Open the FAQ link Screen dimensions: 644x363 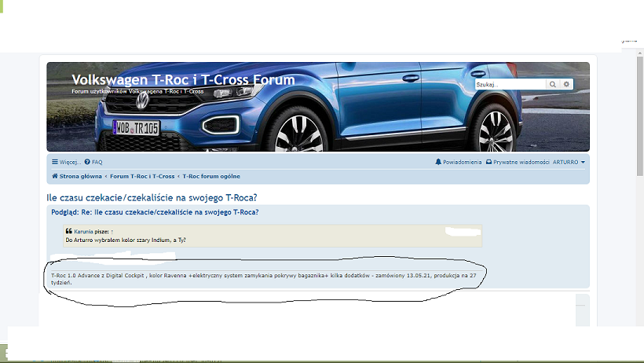click(93, 162)
